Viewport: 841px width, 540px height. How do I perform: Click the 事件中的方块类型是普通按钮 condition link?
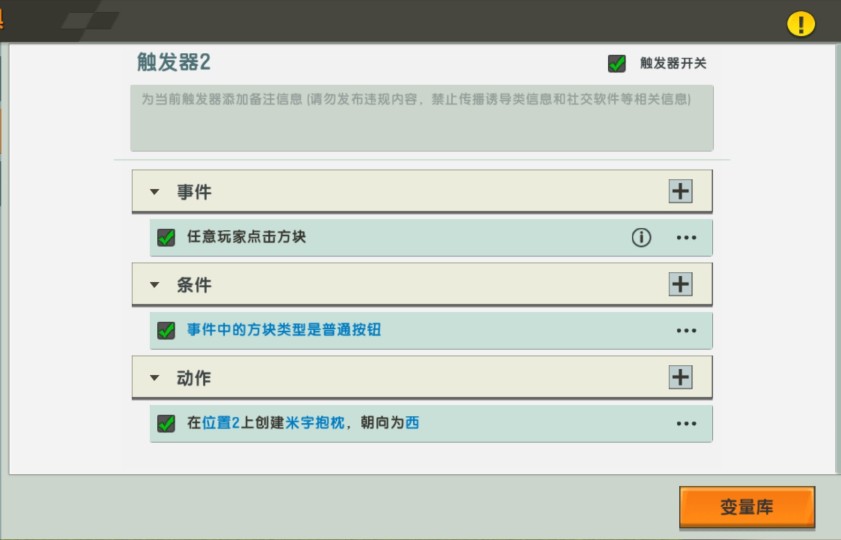point(284,329)
